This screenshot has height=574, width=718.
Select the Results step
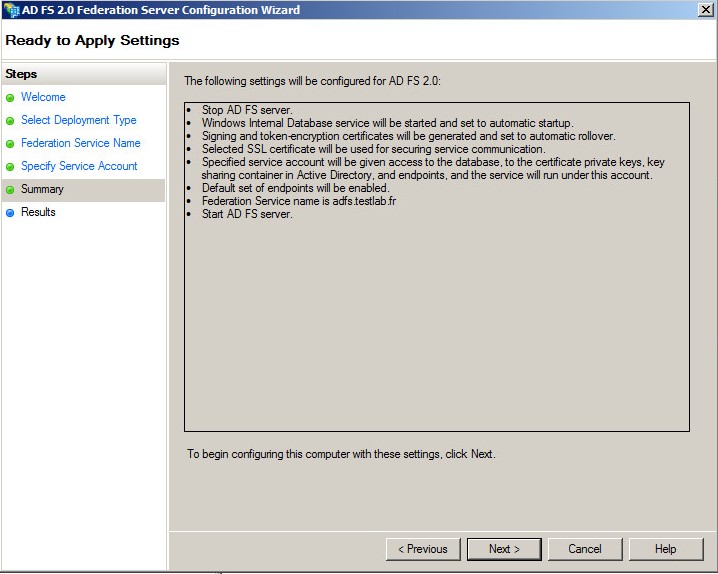point(38,212)
